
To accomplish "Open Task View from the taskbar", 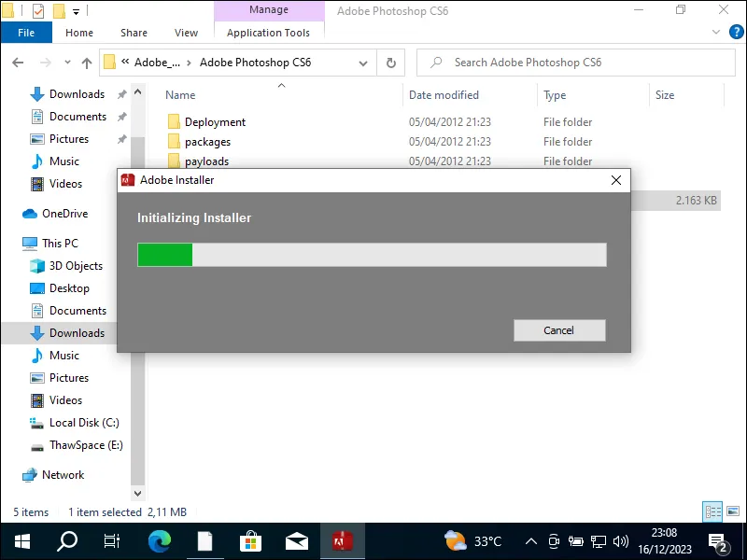I will pos(112,541).
